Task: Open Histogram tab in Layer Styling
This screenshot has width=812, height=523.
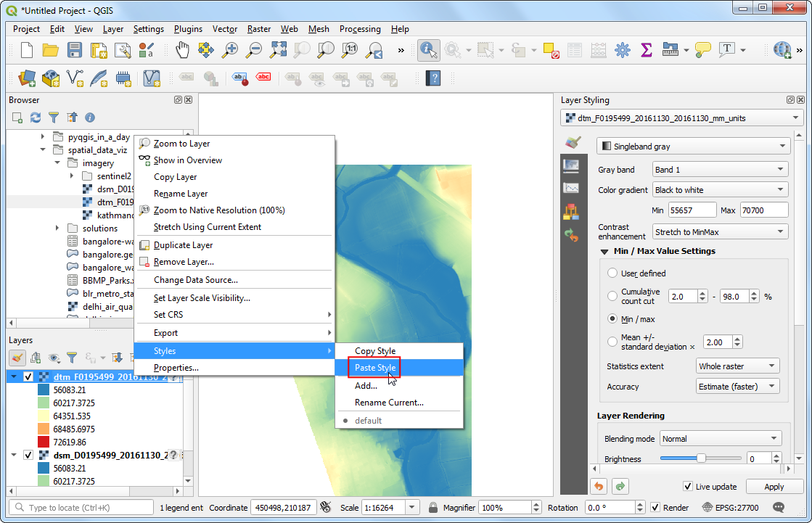Action: [571, 189]
